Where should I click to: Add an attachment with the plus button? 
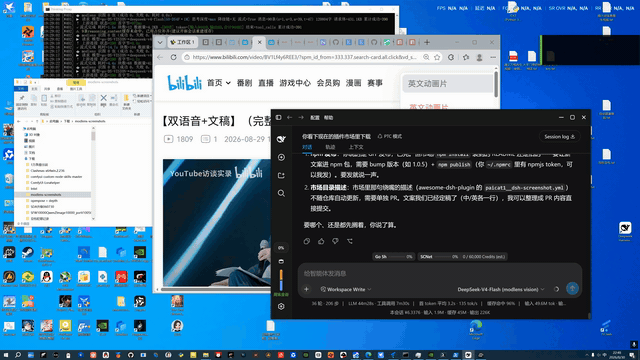(x=307, y=289)
